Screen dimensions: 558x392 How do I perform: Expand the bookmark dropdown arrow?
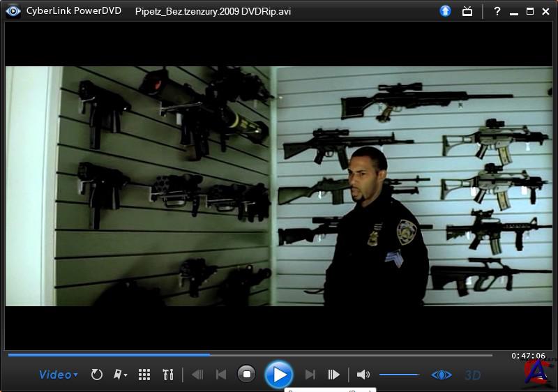coord(125,376)
